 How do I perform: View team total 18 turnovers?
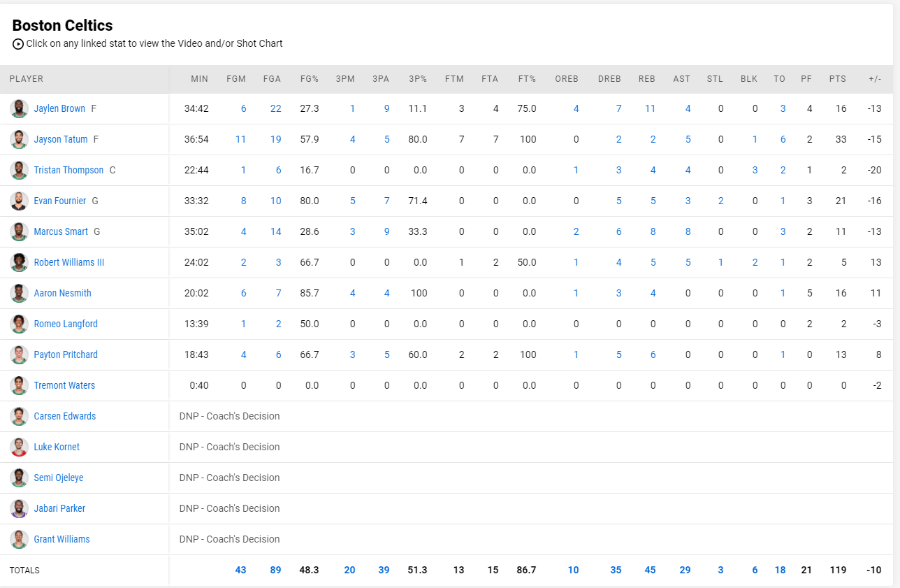coord(780,570)
